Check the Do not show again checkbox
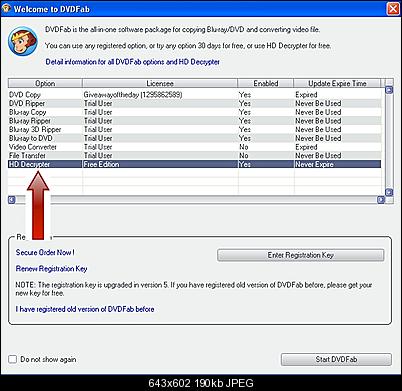Image resolution: width=402 pixels, height=391 pixels. point(13,359)
